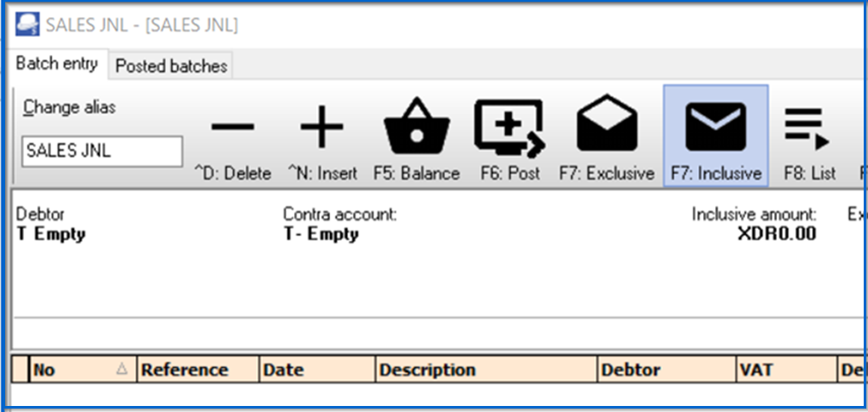Click the F5 Balance basket icon

click(416, 126)
